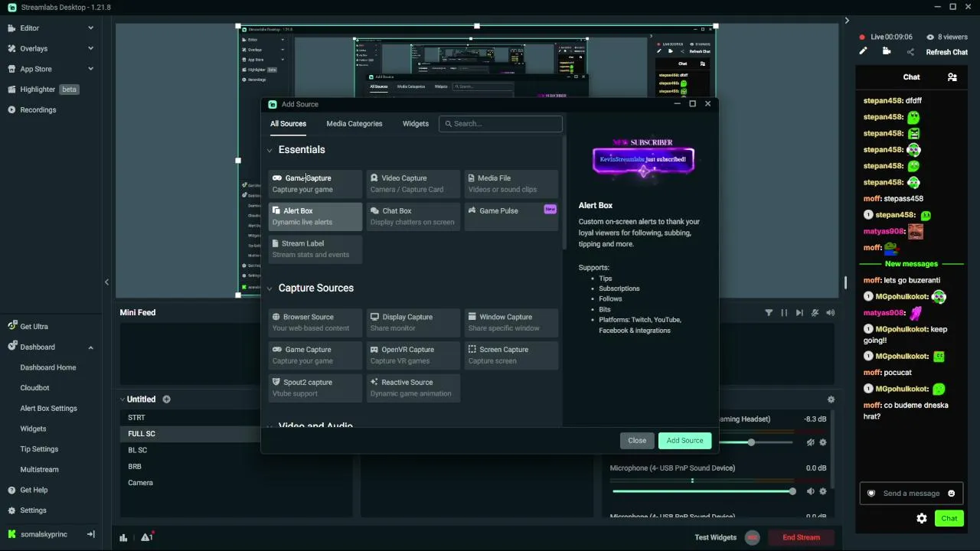Open Multistream in the sidebar
The height and width of the screenshot is (551, 980).
(x=39, y=470)
